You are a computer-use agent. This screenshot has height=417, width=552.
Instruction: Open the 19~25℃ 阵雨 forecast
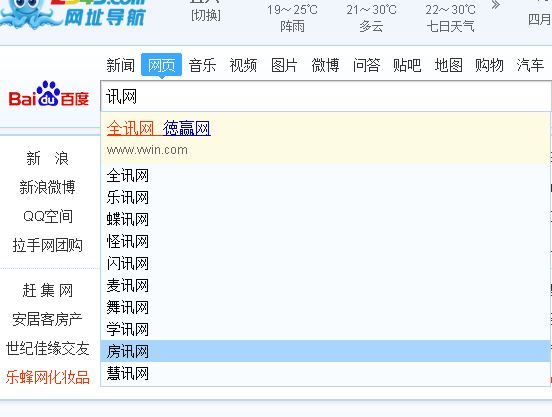pos(292,18)
